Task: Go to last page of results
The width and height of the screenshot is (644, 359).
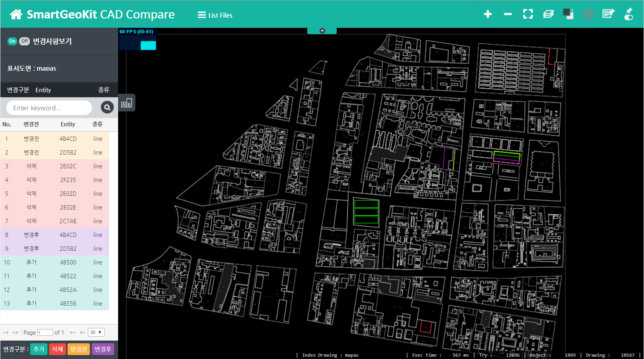Action: coord(82,332)
